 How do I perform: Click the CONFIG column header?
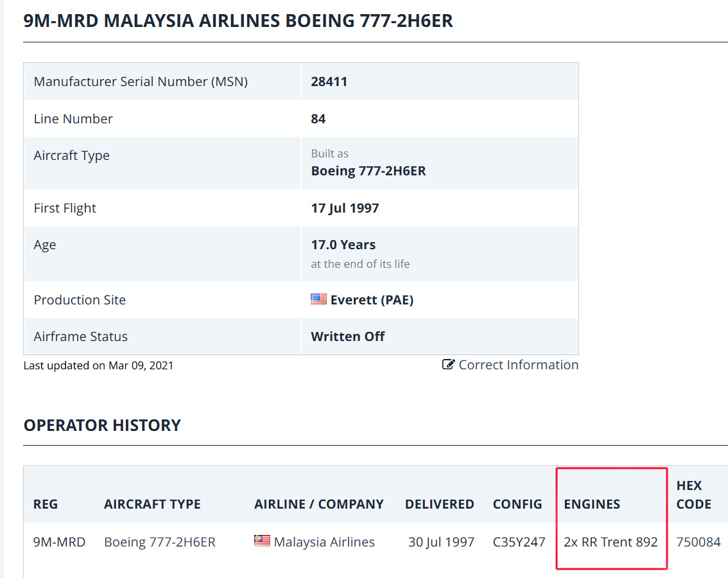[517, 504]
